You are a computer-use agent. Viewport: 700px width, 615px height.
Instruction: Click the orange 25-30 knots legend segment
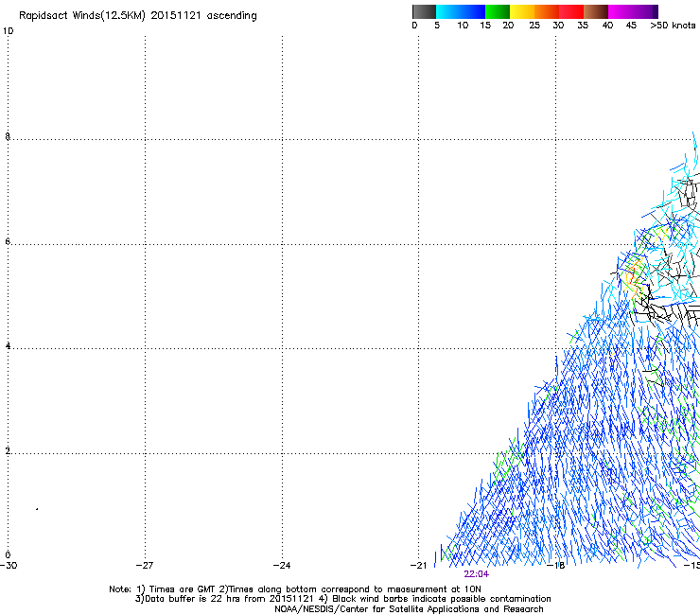(547, 11)
